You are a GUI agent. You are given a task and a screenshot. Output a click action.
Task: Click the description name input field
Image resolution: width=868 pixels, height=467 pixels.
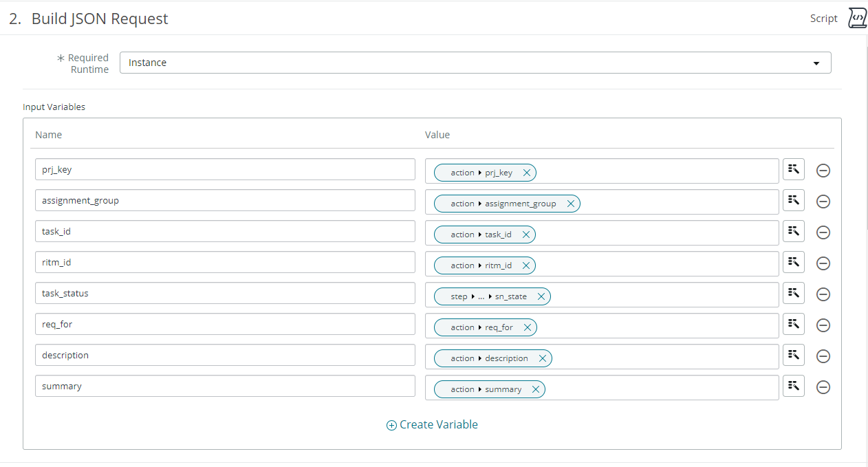(x=225, y=355)
